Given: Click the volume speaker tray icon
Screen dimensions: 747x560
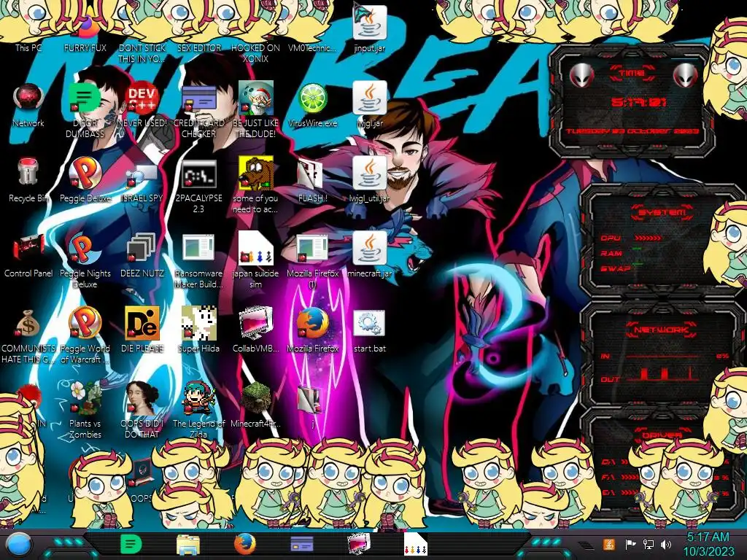Looking at the screenshot, I should (x=666, y=544).
